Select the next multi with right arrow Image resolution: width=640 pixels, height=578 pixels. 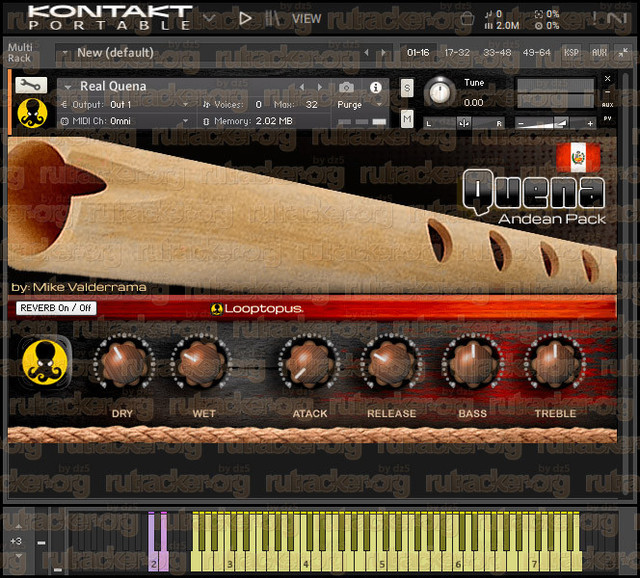click(x=383, y=53)
